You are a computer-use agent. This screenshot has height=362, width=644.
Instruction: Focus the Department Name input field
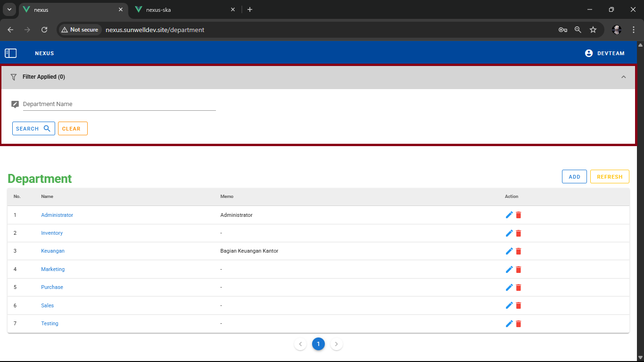(x=119, y=104)
